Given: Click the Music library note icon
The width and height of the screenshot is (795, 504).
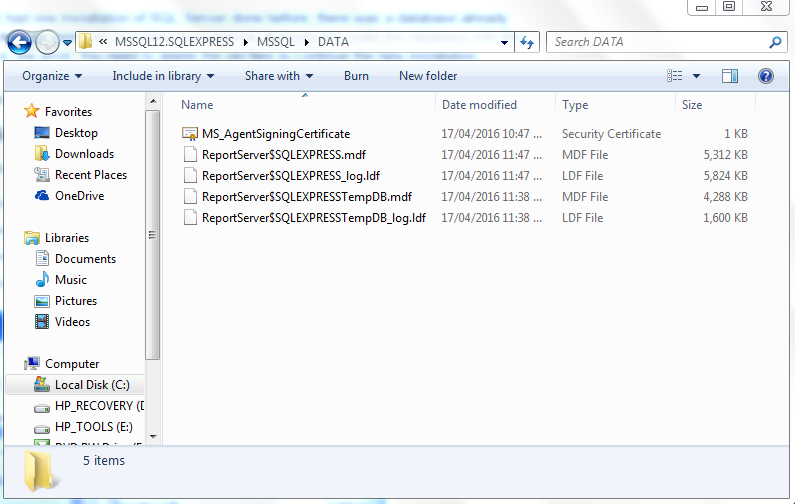Looking at the screenshot, I should (x=42, y=279).
